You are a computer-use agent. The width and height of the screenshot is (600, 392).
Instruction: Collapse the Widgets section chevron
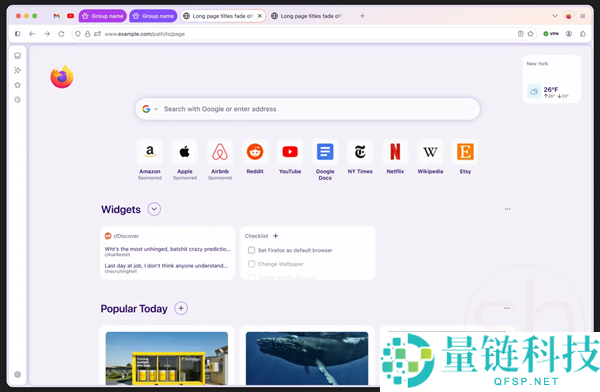(154, 209)
